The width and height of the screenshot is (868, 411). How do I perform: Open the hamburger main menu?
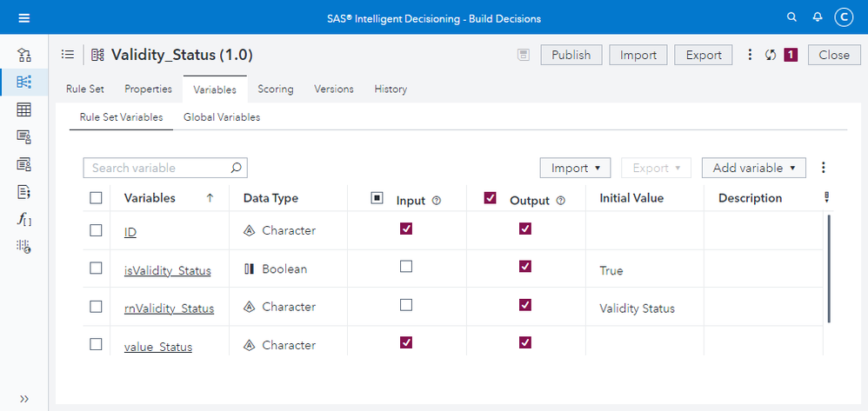click(x=23, y=17)
